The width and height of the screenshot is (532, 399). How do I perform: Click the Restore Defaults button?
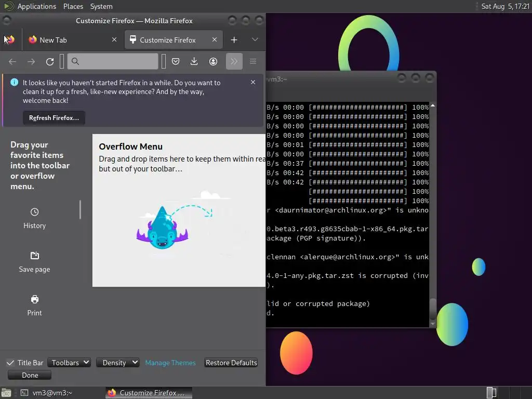click(x=231, y=363)
